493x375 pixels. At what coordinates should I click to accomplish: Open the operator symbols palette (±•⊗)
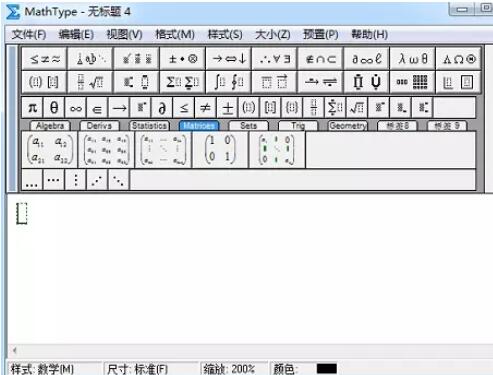183,59
